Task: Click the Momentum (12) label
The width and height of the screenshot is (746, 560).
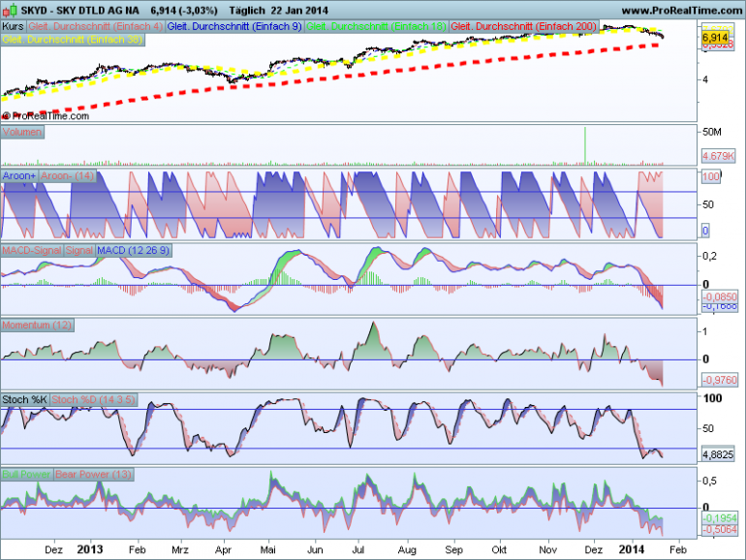Action: (x=37, y=326)
